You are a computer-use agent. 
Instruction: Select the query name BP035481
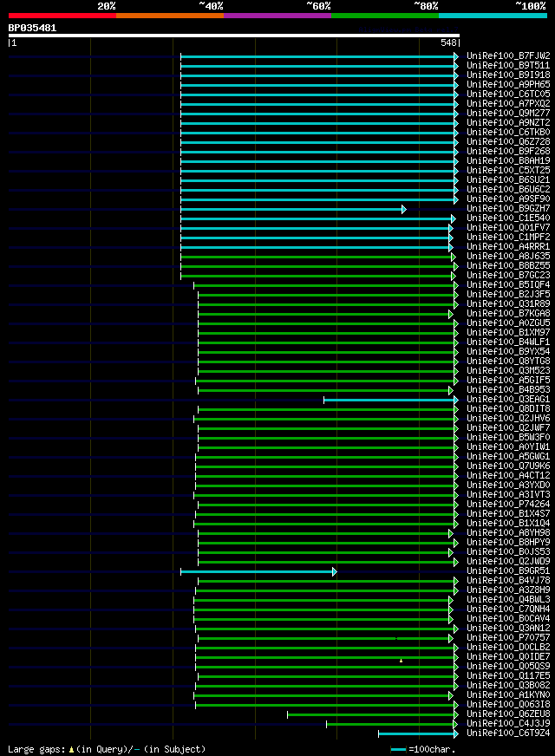click(x=32, y=28)
